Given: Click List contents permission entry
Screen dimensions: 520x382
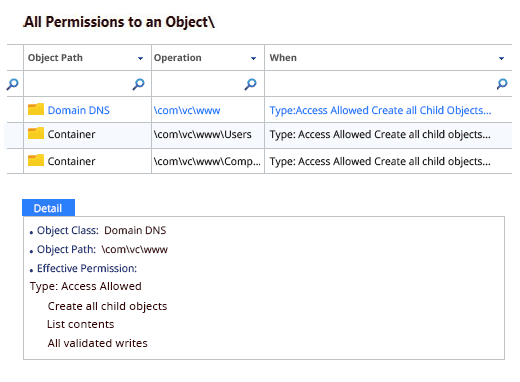Looking at the screenshot, I should click(x=81, y=324).
